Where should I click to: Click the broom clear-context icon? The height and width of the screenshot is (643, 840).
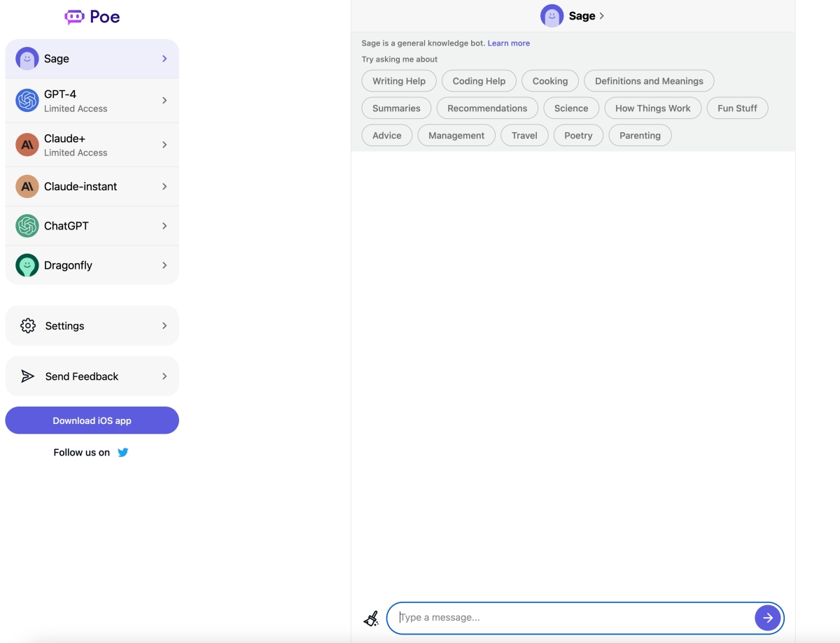tap(371, 618)
